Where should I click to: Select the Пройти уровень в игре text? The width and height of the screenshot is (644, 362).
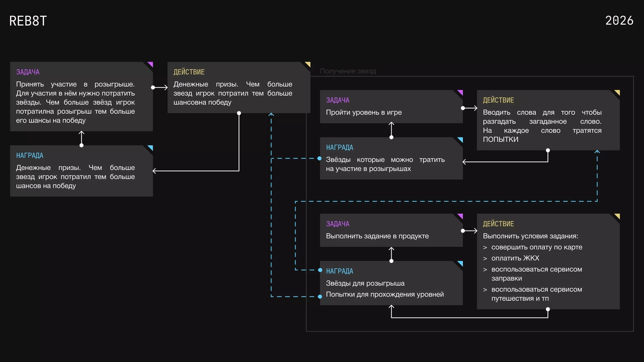pos(364,112)
